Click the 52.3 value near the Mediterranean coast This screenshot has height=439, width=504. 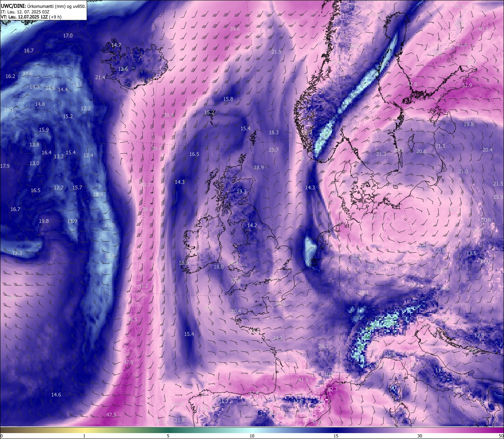(333, 389)
